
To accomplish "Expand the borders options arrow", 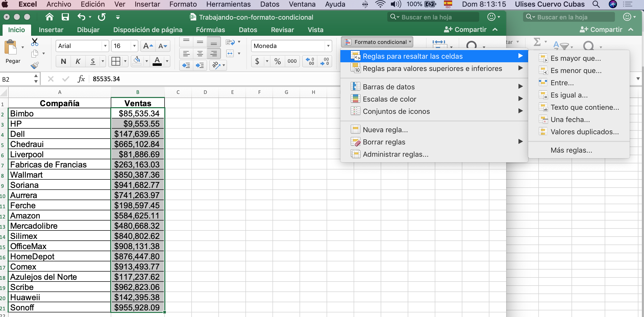I will [125, 61].
